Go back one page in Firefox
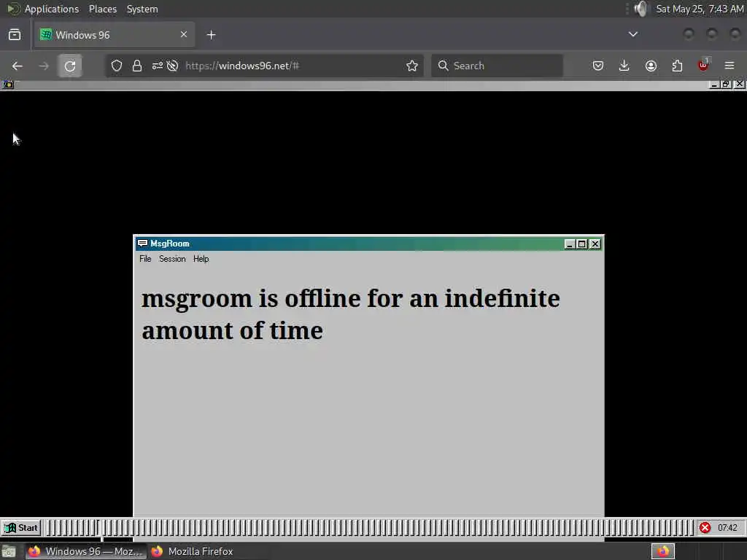Screen dimensions: 747x560 [18, 66]
